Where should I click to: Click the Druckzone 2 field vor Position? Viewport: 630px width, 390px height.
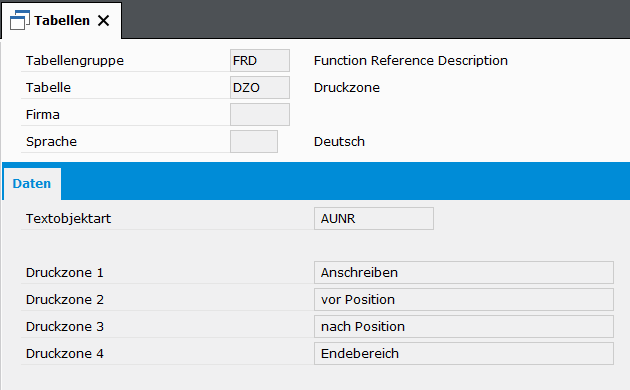tap(464, 299)
